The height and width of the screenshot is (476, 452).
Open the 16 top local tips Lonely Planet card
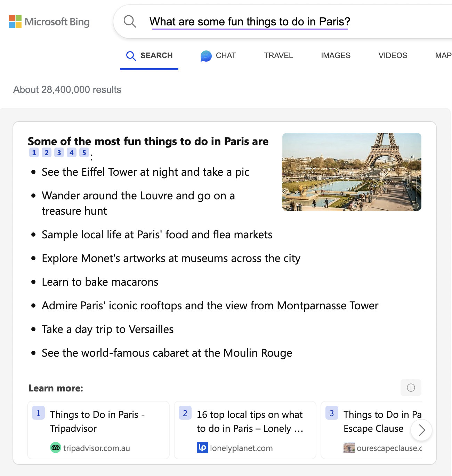coord(245,430)
